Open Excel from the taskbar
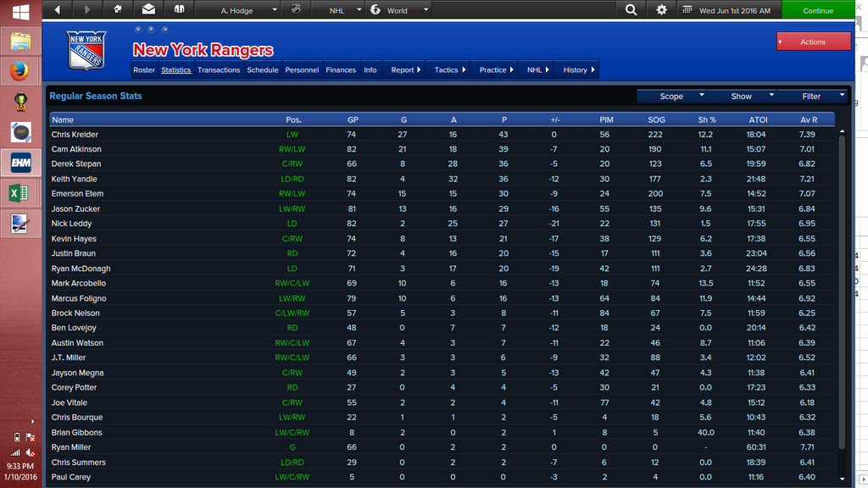868x488 pixels. 19,193
